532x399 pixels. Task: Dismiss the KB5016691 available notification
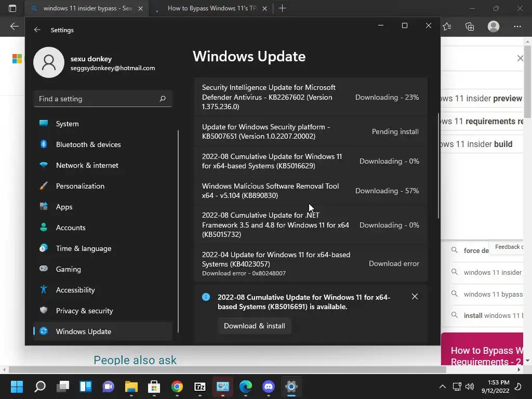(x=415, y=297)
